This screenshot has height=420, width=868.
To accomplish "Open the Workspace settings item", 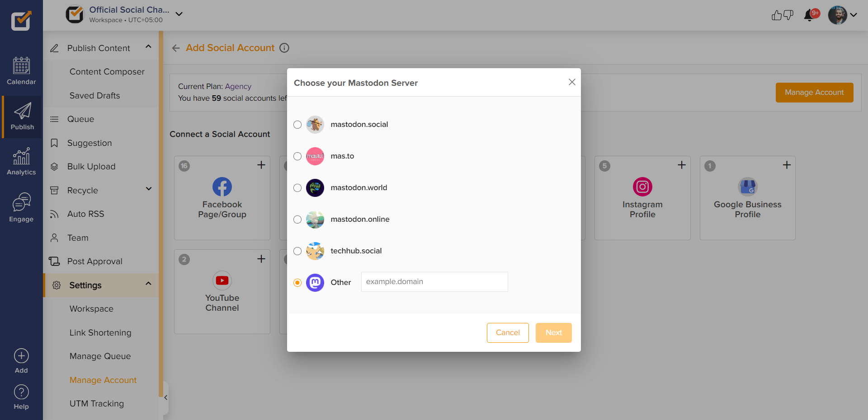I will pos(91,309).
